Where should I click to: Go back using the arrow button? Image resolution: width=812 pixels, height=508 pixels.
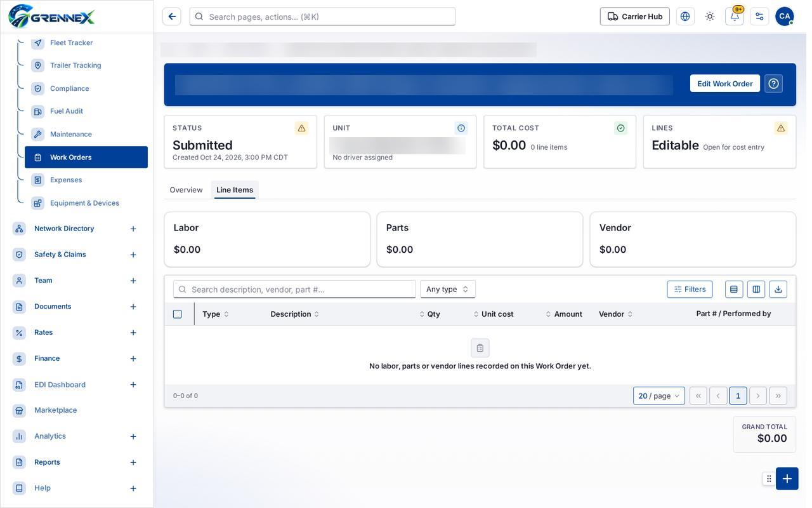[172, 17]
